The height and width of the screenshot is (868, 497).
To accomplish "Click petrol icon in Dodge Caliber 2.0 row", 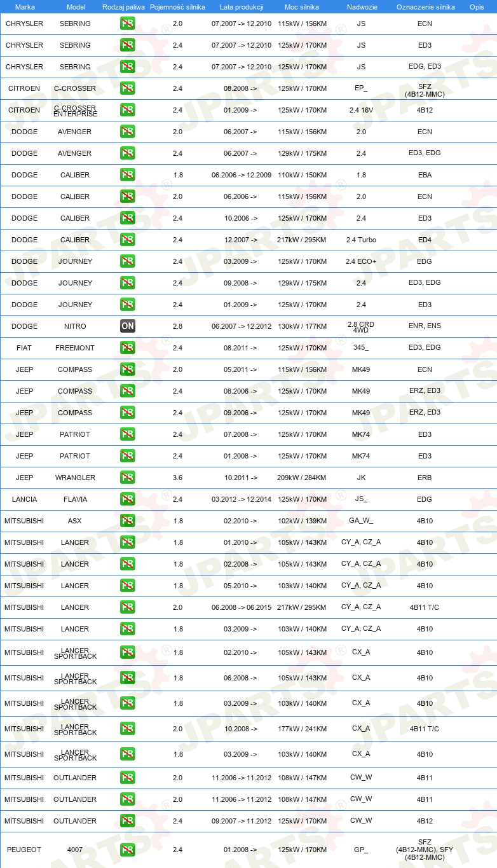I will coord(128,196).
